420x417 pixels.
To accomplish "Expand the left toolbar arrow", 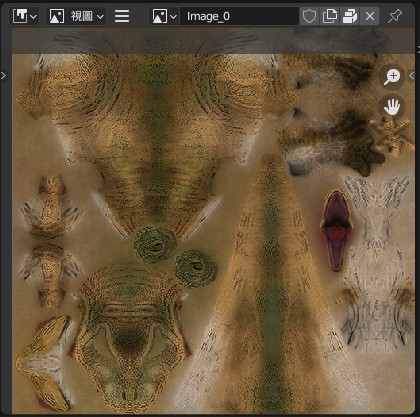I will pos(3,76).
